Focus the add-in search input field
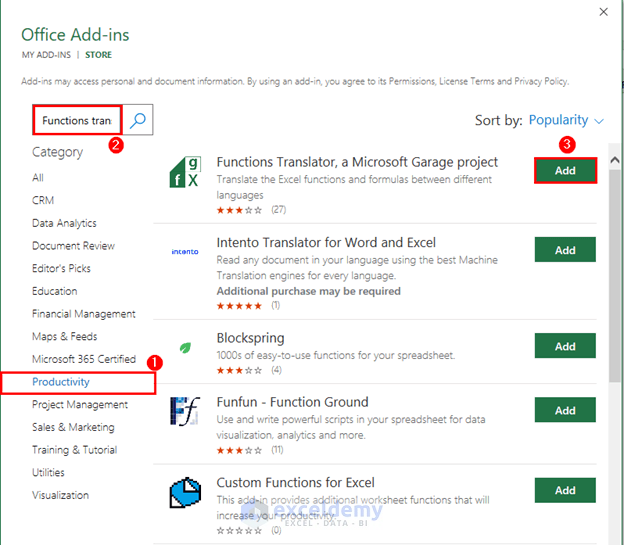Viewport: 624px width, 545px height. 77,120
